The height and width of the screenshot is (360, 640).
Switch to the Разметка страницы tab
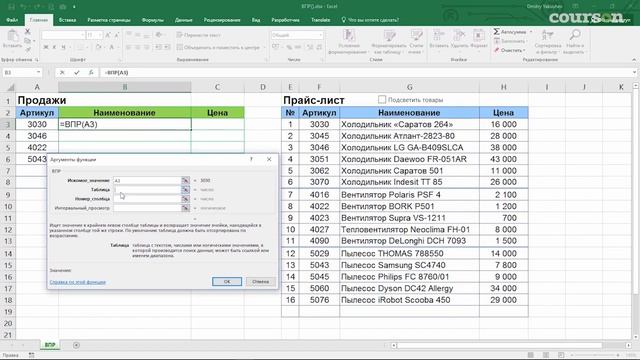[109, 20]
